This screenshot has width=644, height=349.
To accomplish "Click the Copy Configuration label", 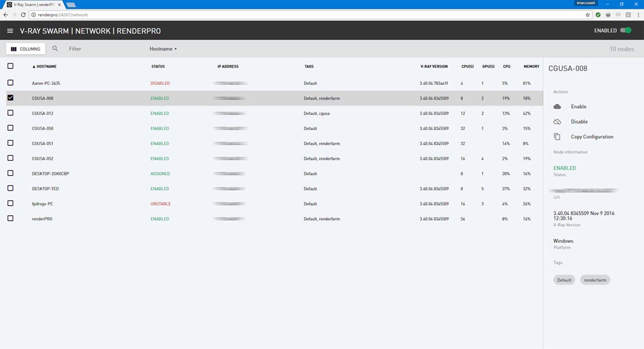I will [x=592, y=137].
